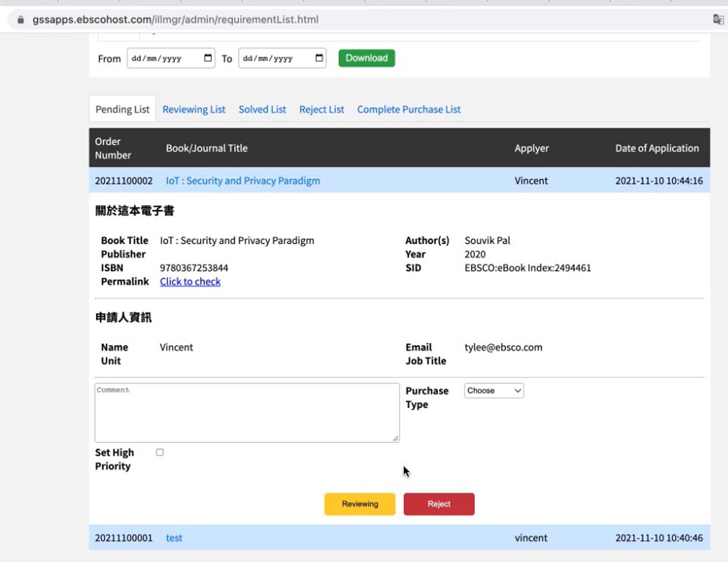The height and width of the screenshot is (562, 728).
Task: Click the padlock icon in address bar
Action: pyautogui.click(x=21, y=20)
